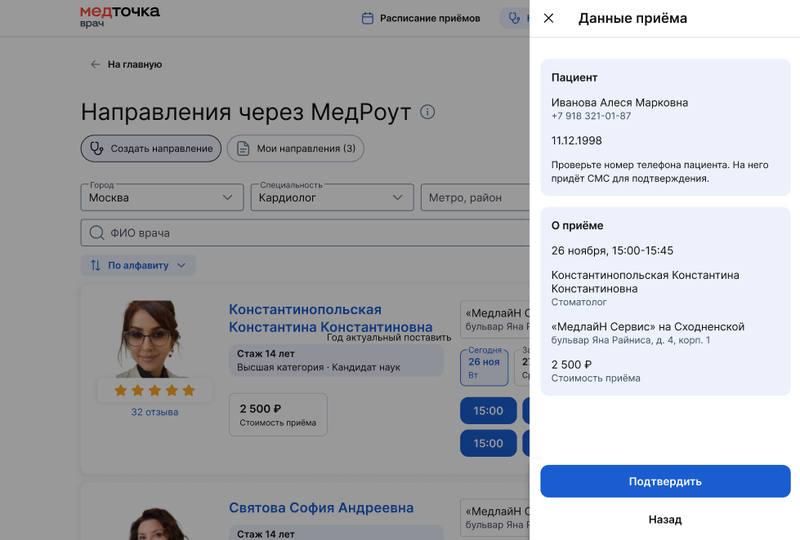800x540 pixels.
Task: Click the Метро, район field
Action: pyautogui.click(x=475, y=198)
